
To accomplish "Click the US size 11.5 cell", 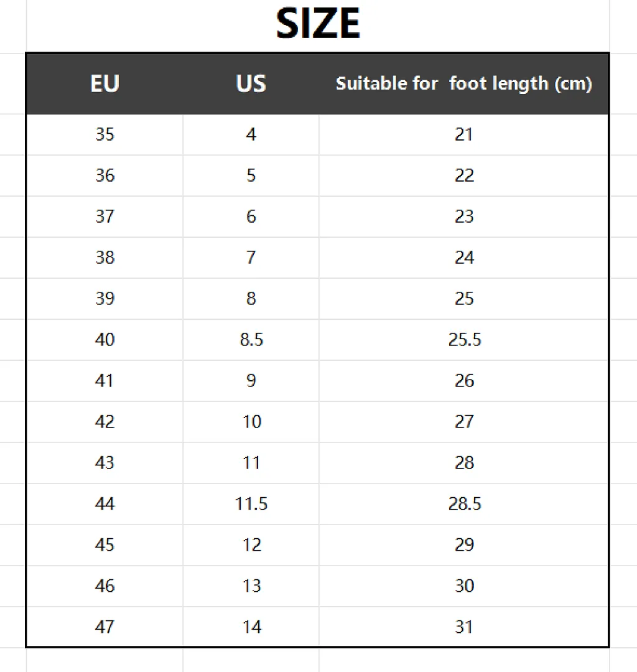I will [x=251, y=504].
